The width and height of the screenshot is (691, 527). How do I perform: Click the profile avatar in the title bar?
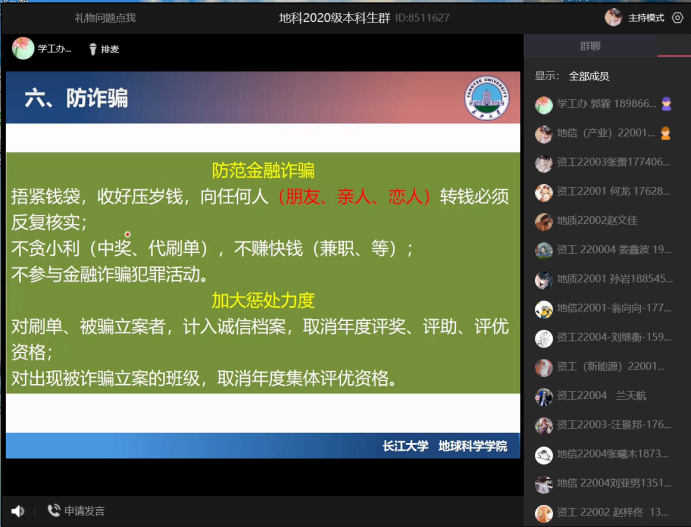click(x=613, y=18)
